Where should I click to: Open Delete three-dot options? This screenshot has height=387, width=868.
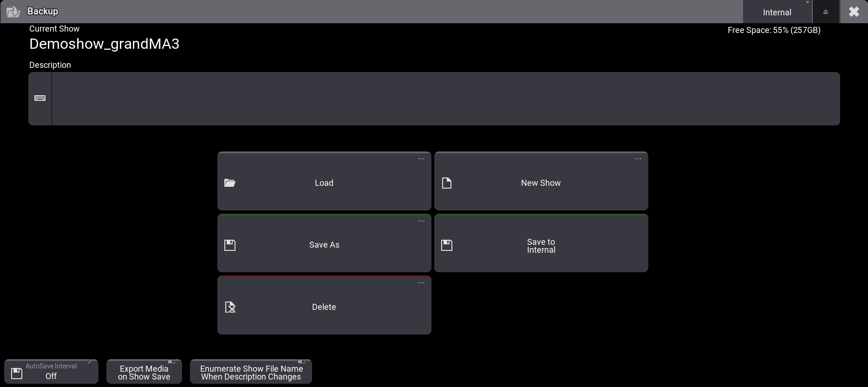421,283
